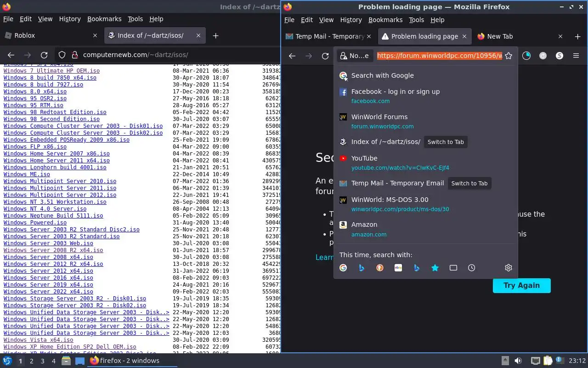Select Facebook - log in or sign up suggestion
Viewport: 588px width, 368px height.
[426, 96]
